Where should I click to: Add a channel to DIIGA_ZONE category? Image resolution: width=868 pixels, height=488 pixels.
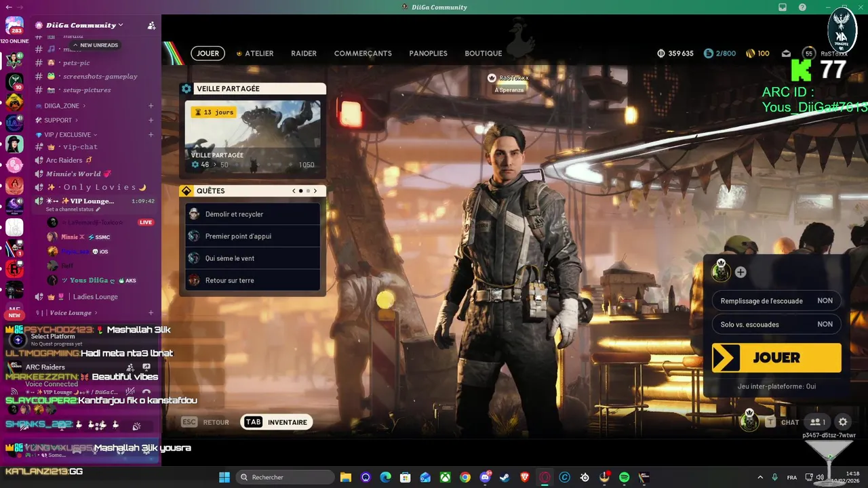click(151, 106)
